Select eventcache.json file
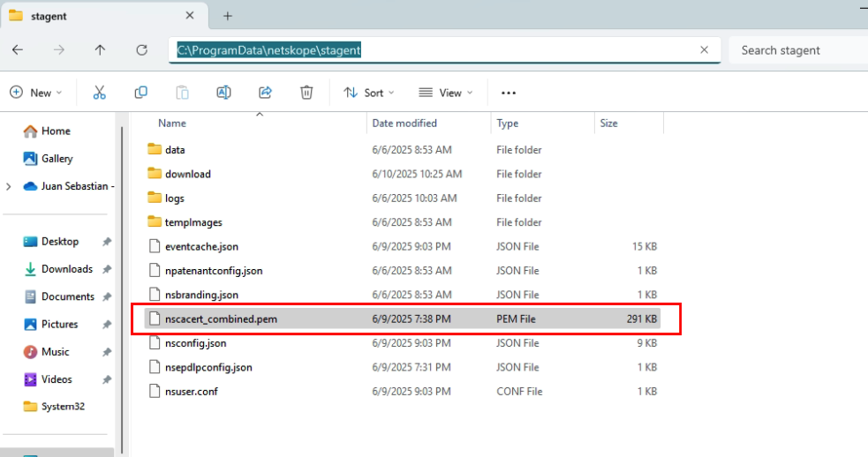The width and height of the screenshot is (868, 457). pos(403,247)
